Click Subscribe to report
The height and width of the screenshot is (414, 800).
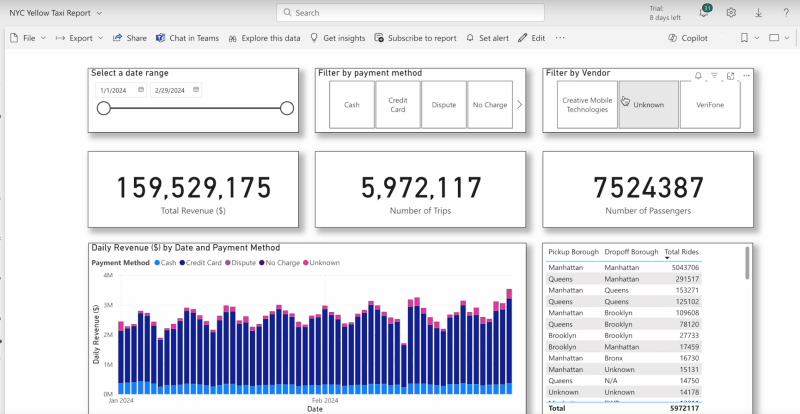click(x=415, y=38)
